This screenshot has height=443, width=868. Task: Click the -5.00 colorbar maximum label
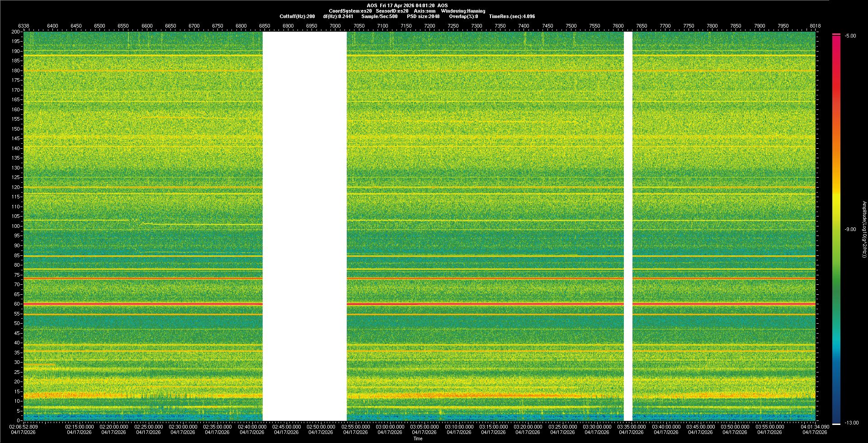(x=850, y=36)
